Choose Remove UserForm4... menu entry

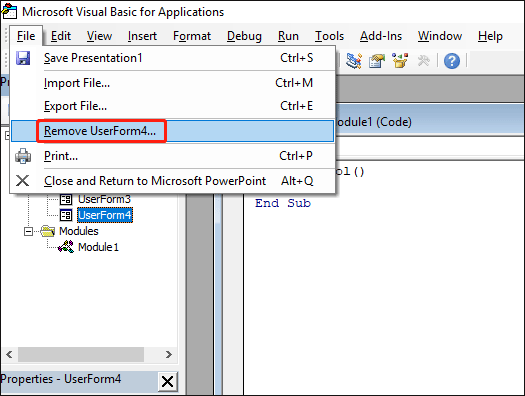coord(173,131)
